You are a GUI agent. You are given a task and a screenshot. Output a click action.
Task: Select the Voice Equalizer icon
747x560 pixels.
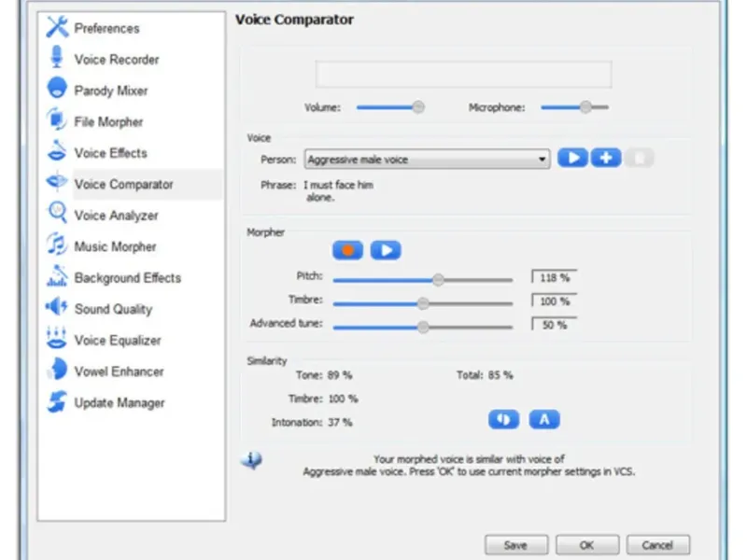[56, 338]
